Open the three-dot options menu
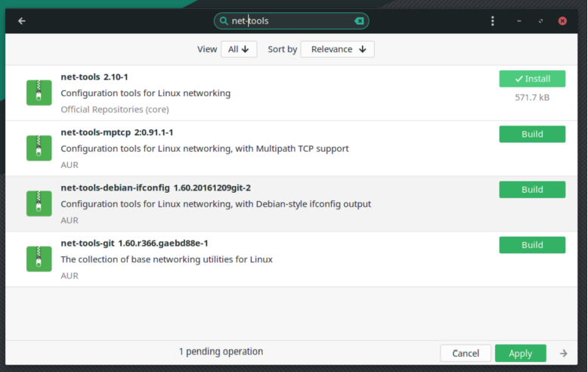 (492, 21)
